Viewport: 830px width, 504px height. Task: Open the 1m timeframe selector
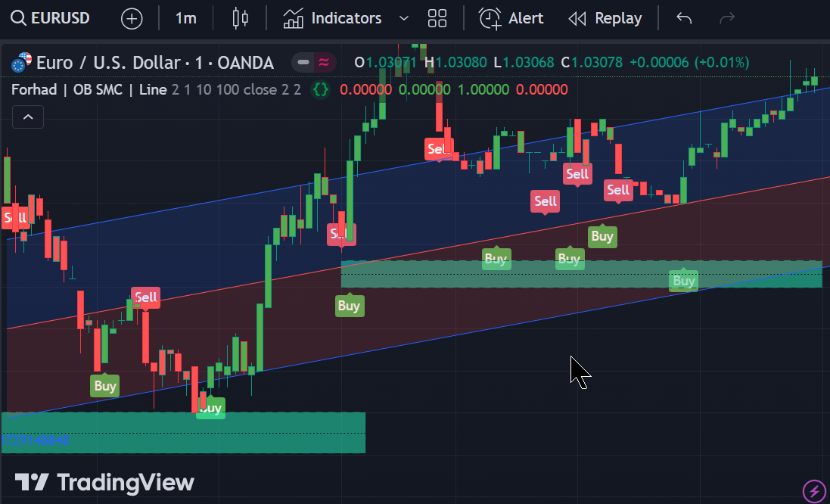click(x=185, y=18)
